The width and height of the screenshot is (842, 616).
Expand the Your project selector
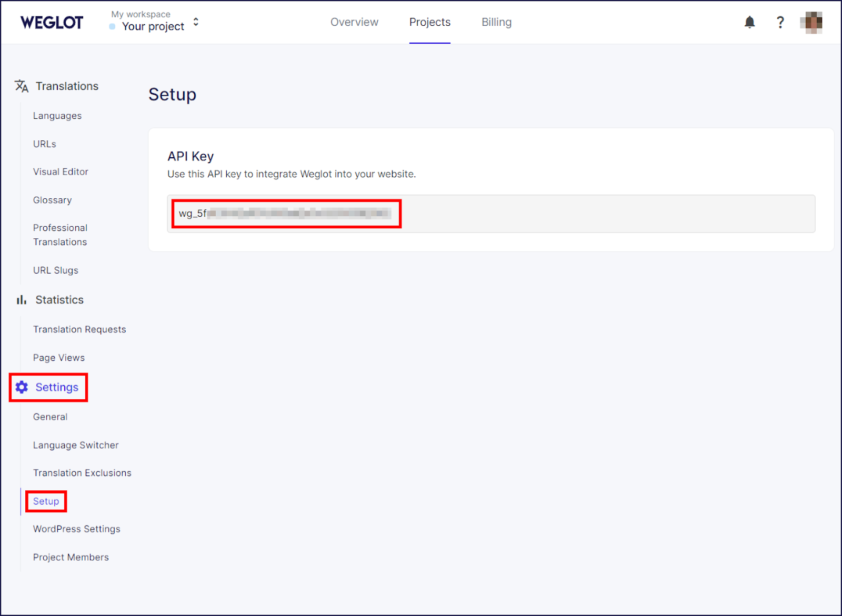coord(153,26)
